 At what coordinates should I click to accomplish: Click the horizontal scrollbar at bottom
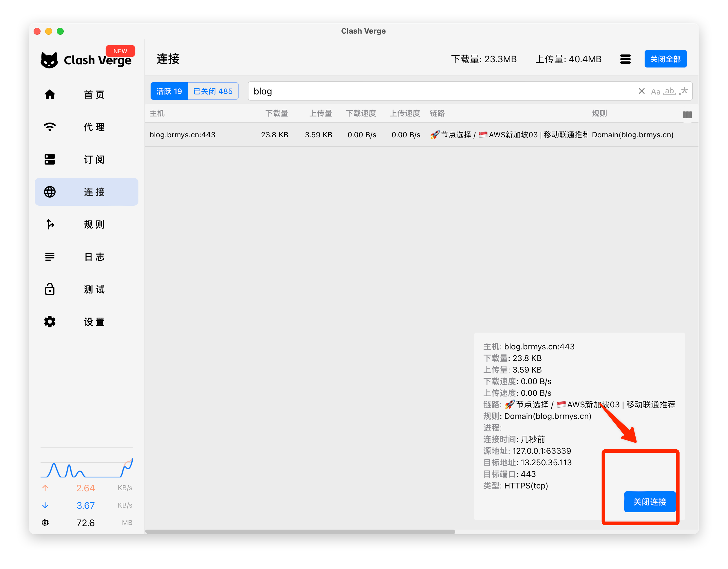tap(300, 532)
